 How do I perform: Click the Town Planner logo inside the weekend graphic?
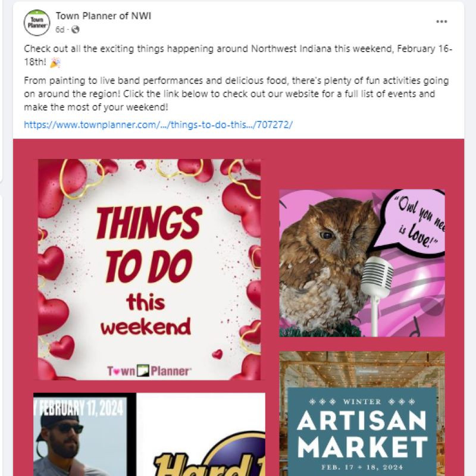pos(149,371)
